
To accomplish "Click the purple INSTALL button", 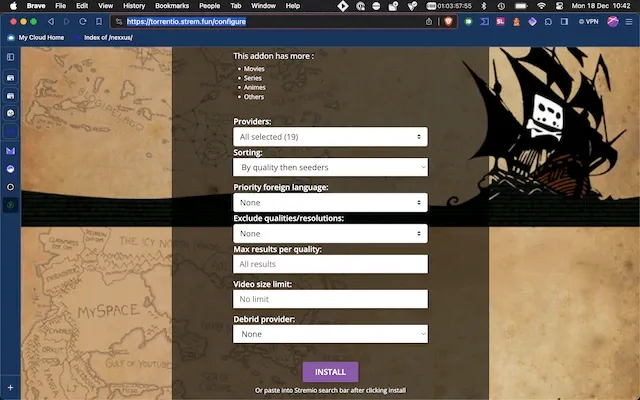I will [330, 372].
